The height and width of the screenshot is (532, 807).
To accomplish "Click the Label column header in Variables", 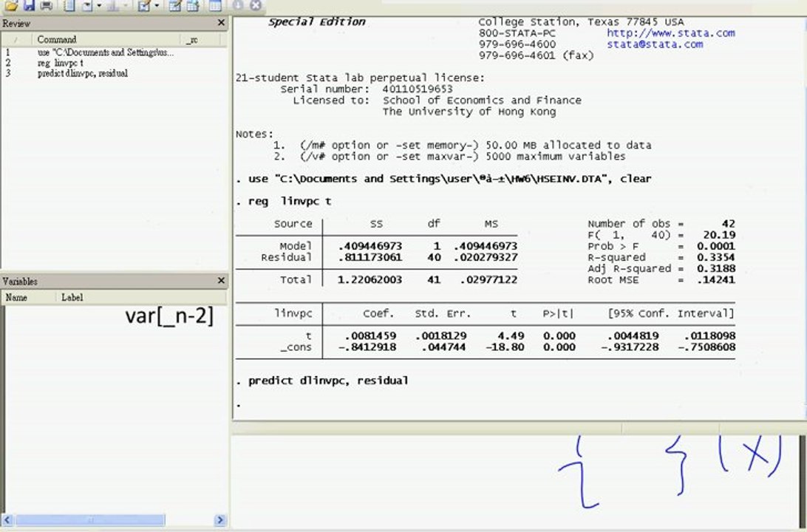I will (x=141, y=297).
